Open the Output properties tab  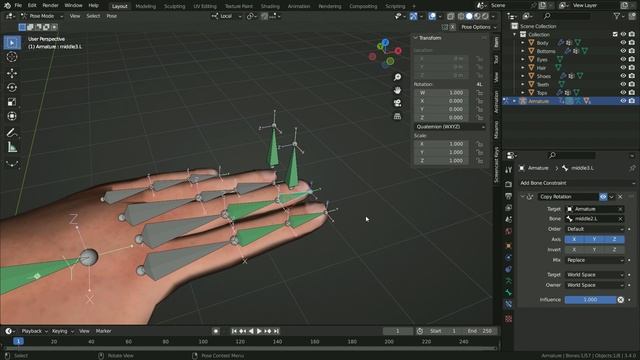point(509,196)
